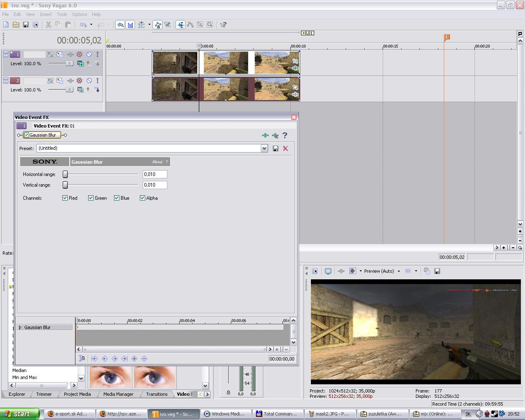The image size is (525, 420).
Task: Switch to the Trimmer tab
Action: [44, 394]
